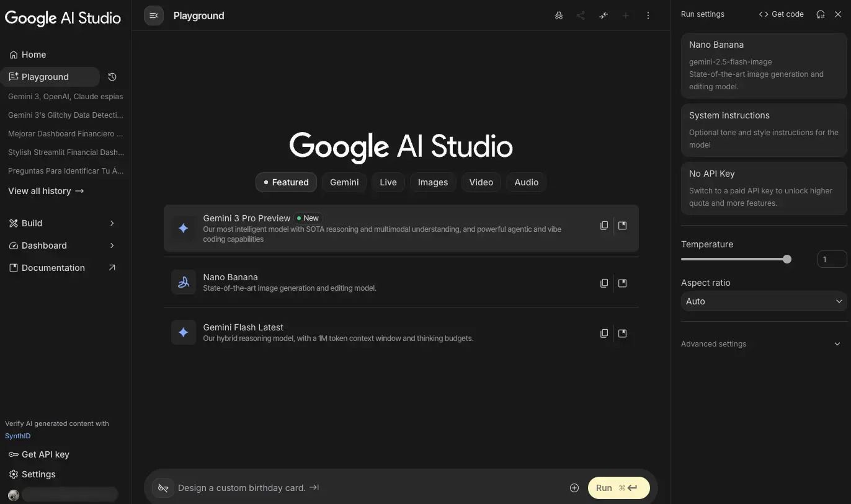Open the SynthID link
The image size is (851, 504).
click(x=17, y=436)
